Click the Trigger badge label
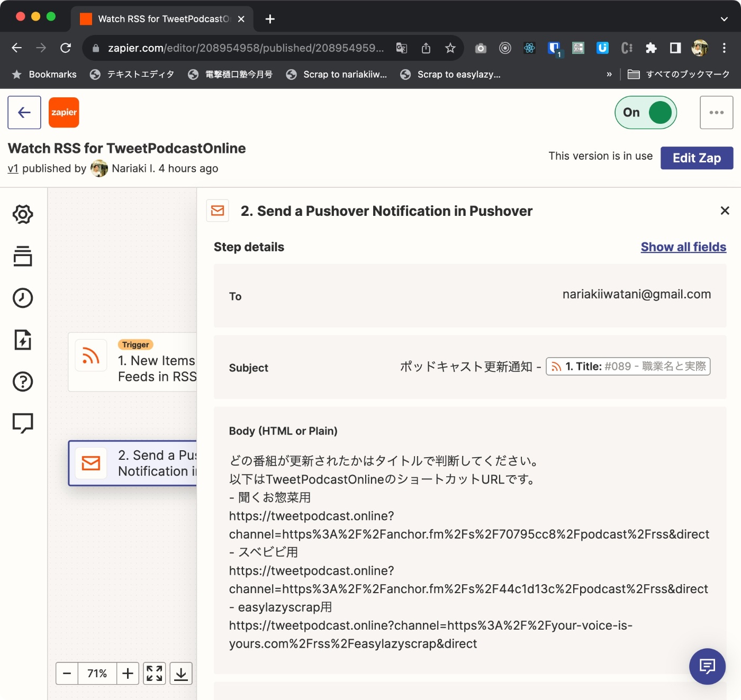The width and height of the screenshot is (741, 700). (x=135, y=344)
